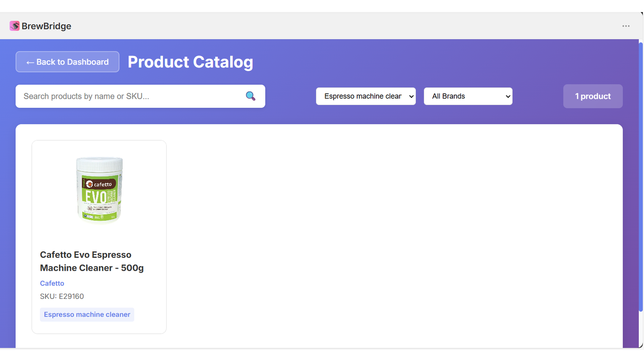Click the Espresso machine cleaner category tag
The width and height of the screenshot is (644, 362).
coord(87,315)
